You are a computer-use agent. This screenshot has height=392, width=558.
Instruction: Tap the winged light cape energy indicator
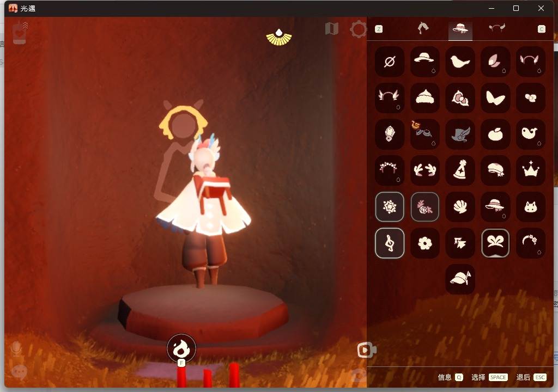click(x=279, y=38)
